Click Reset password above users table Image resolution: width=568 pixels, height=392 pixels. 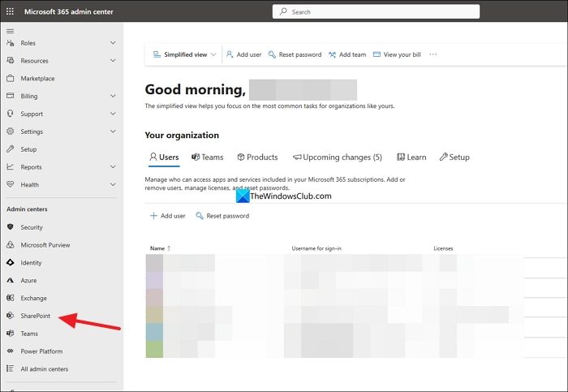[222, 216]
